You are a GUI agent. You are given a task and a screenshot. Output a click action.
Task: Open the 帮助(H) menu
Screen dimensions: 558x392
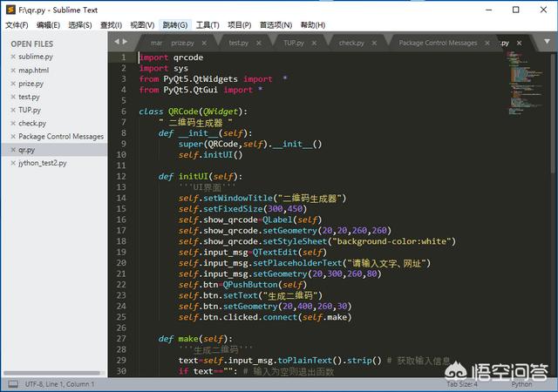(313, 25)
